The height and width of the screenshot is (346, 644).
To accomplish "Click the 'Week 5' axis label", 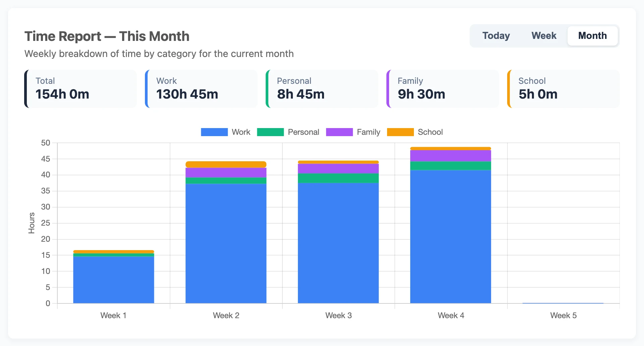I will (563, 315).
